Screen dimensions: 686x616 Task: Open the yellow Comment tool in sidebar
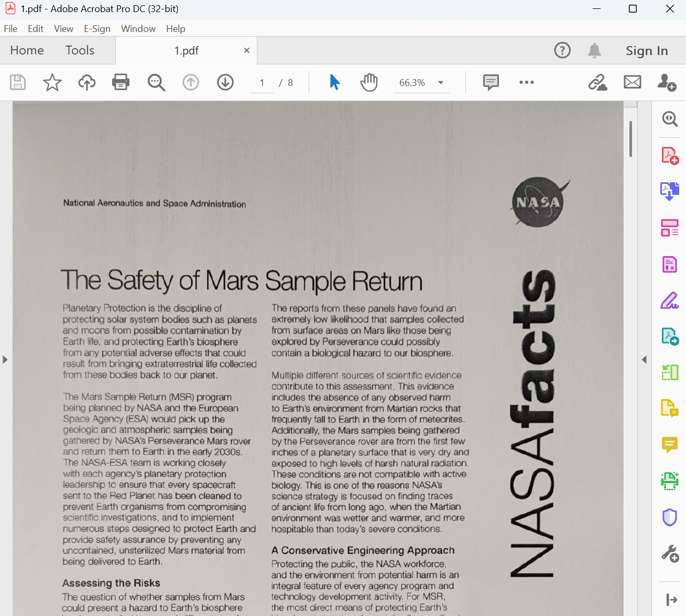(x=670, y=445)
